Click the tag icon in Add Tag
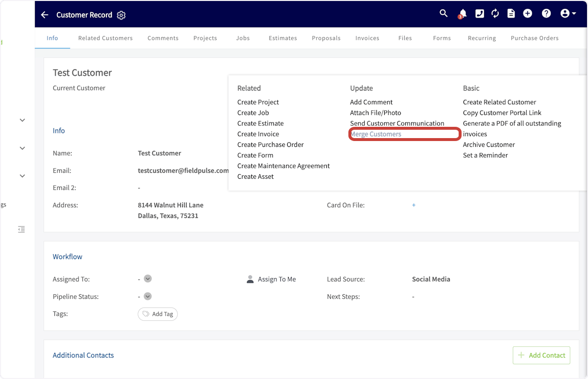 tap(146, 314)
